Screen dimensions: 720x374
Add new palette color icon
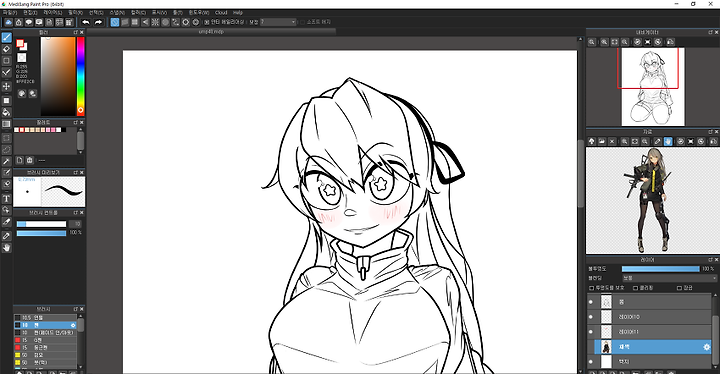pyautogui.click(x=19, y=160)
